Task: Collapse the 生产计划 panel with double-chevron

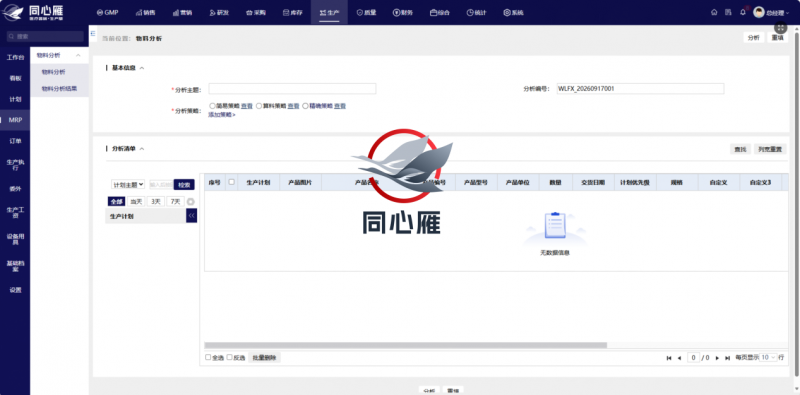Action: (x=191, y=216)
